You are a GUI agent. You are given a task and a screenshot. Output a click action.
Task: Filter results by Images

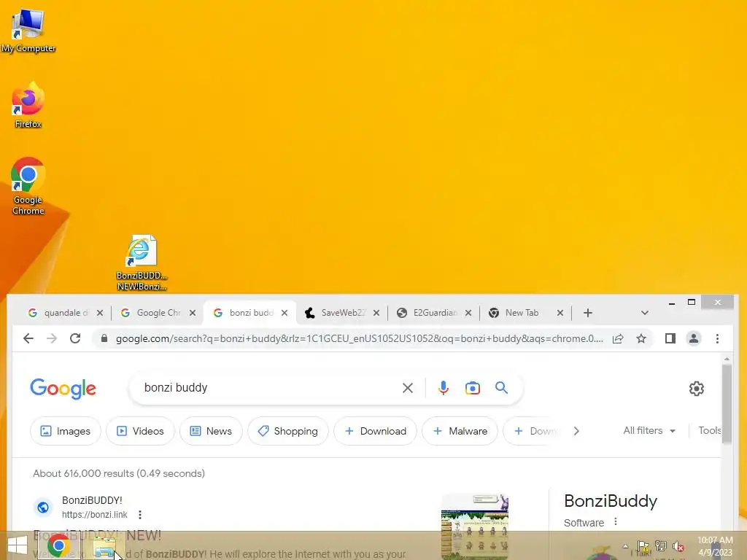click(x=65, y=431)
